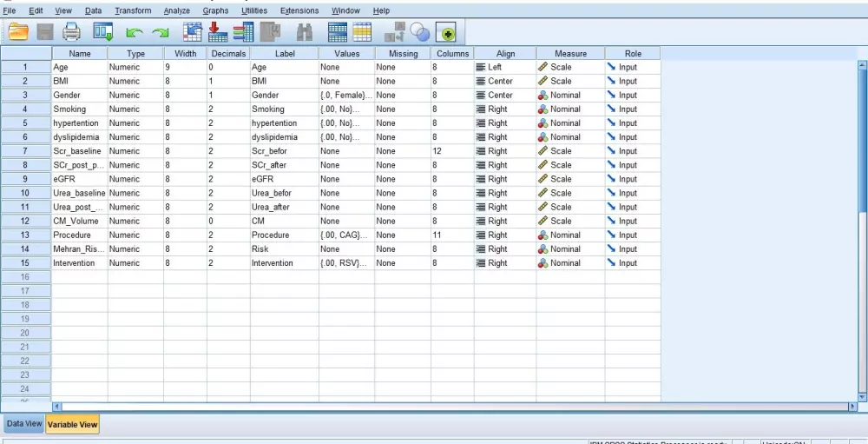
Task: Click the Width cell '9' for Age
Action: pos(186,67)
